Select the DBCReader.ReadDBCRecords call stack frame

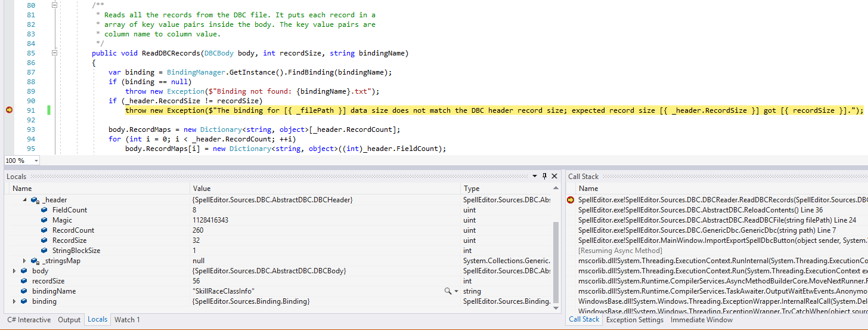pos(723,200)
